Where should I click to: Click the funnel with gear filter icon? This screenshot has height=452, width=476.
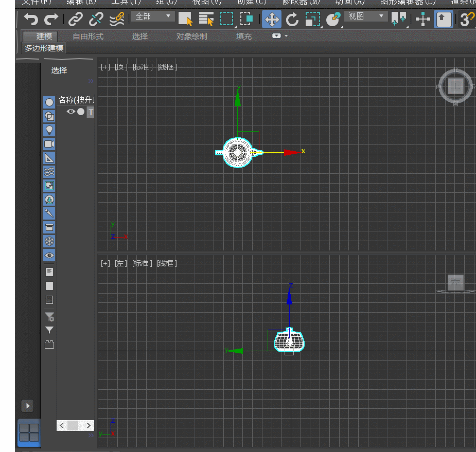[49, 317]
